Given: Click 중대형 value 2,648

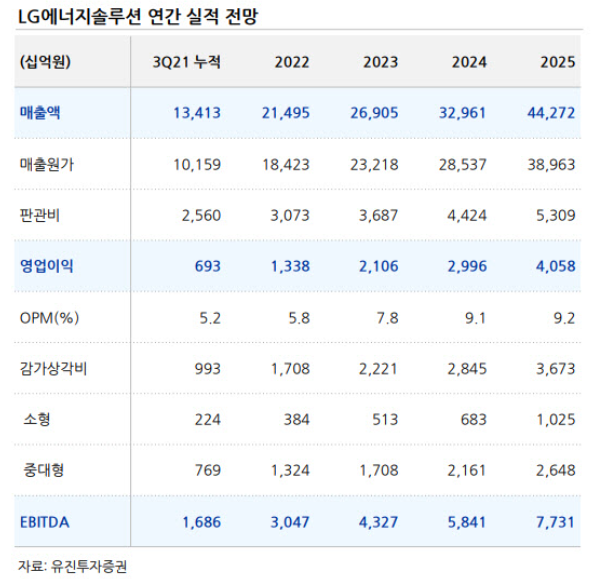Looking at the screenshot, I should click(556, 471).
